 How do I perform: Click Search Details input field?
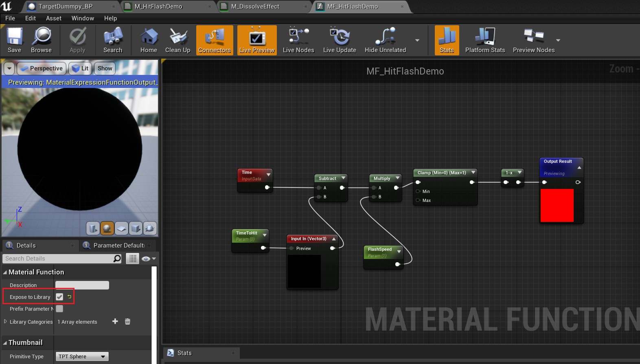tap(57, 259)
